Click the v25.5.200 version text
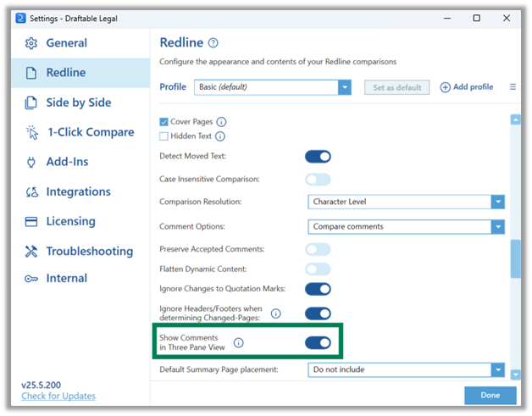This screenshot has height=416, width=532. pyautogui.click(x=41, y=385)
